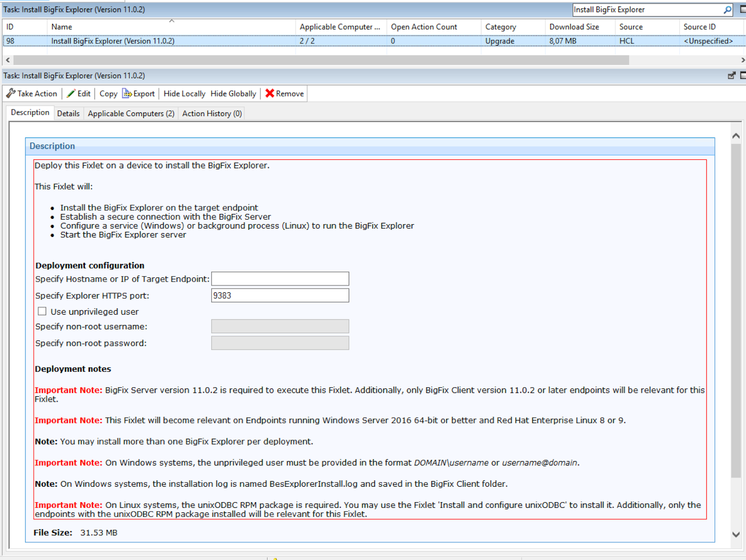Screen dimensions: 746x560
Task: Click the description pane scroll up arrow
Action: (x=736, y=136)
